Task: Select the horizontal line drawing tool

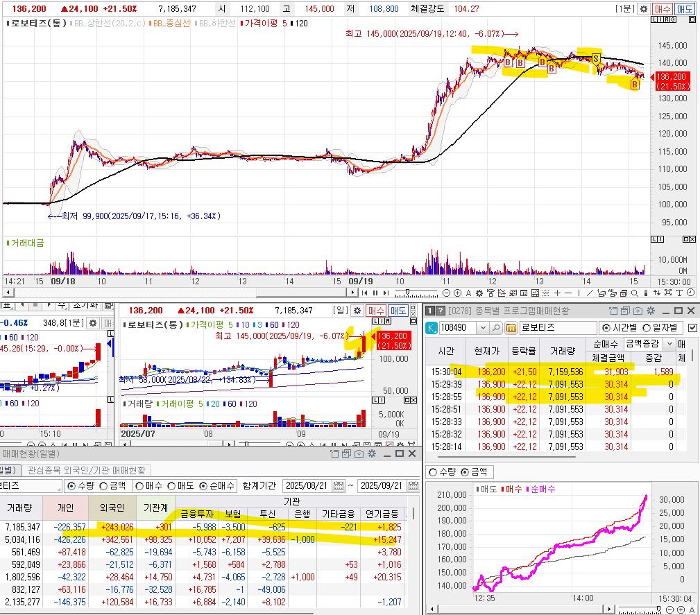Action: [568, 293]
